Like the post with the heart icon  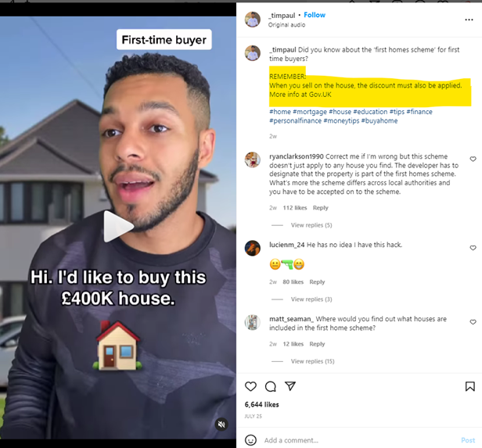coord(250,386)
